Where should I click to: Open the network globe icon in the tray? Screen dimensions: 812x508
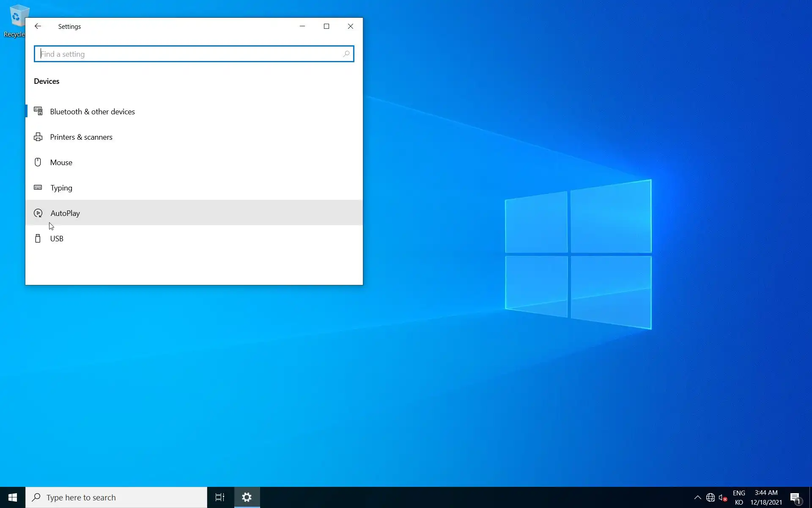[x=710, y=497]
